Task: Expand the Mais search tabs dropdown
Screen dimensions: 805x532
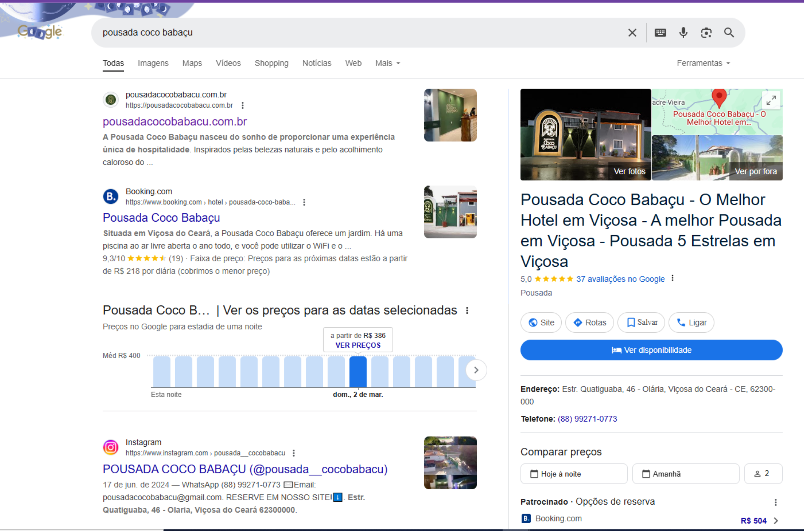Action: click(387, 63)
